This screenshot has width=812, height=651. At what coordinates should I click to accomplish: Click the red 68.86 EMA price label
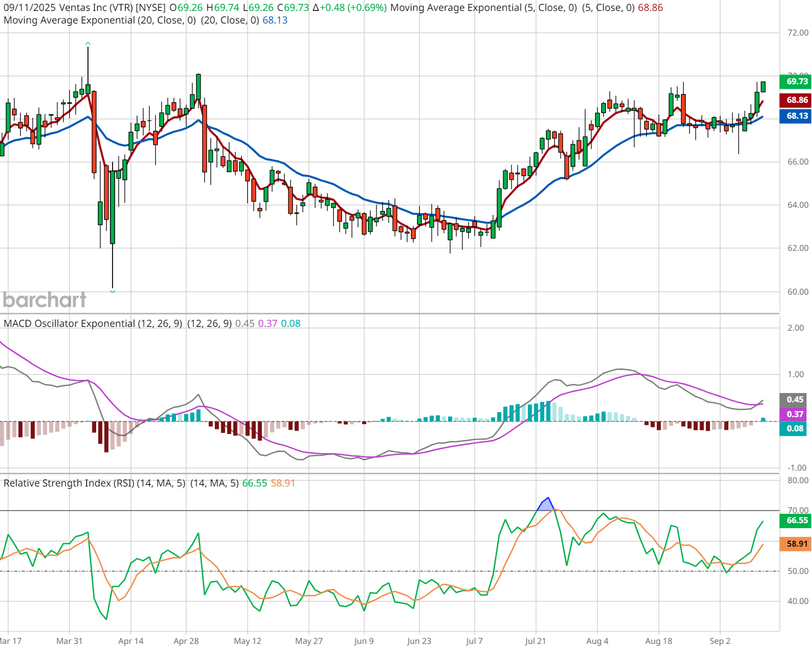(x=795, y=100)
